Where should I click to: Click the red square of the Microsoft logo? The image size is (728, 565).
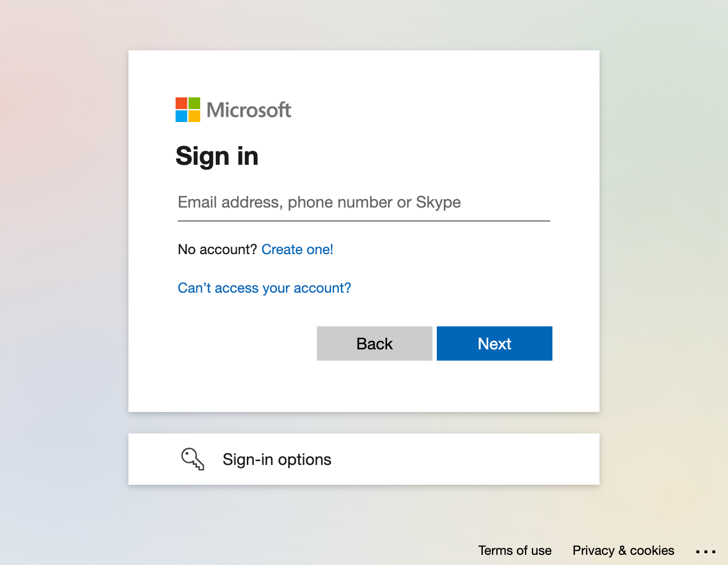182,103
